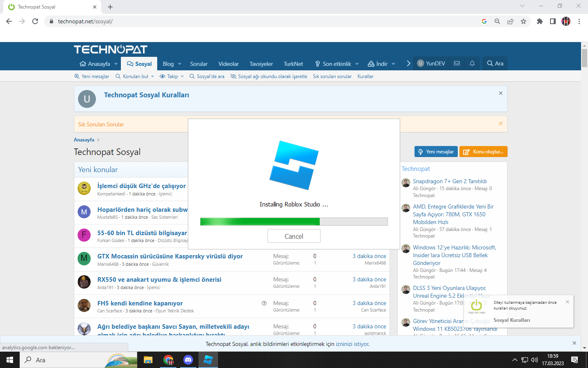Open thread RX550 ve anakart uyumu & işlemci önerisi
This screenshot has height=368, width=588.
click(x=159, y=280)
